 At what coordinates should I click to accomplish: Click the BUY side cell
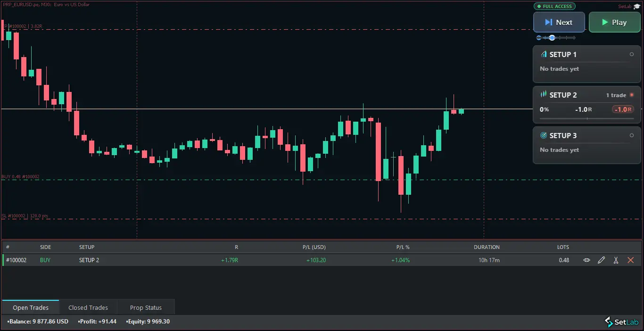[x=45, y=260]
